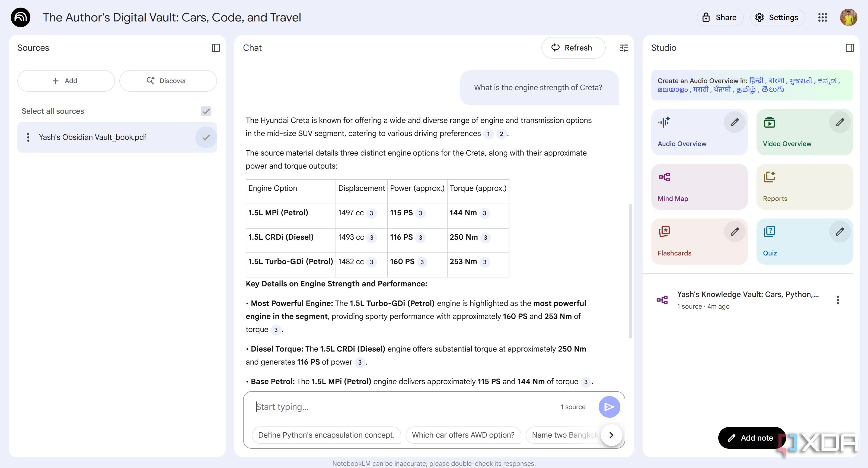Open chat configuration settings icon
This screenshot has width=868, height=468.
tap(624, 48)
